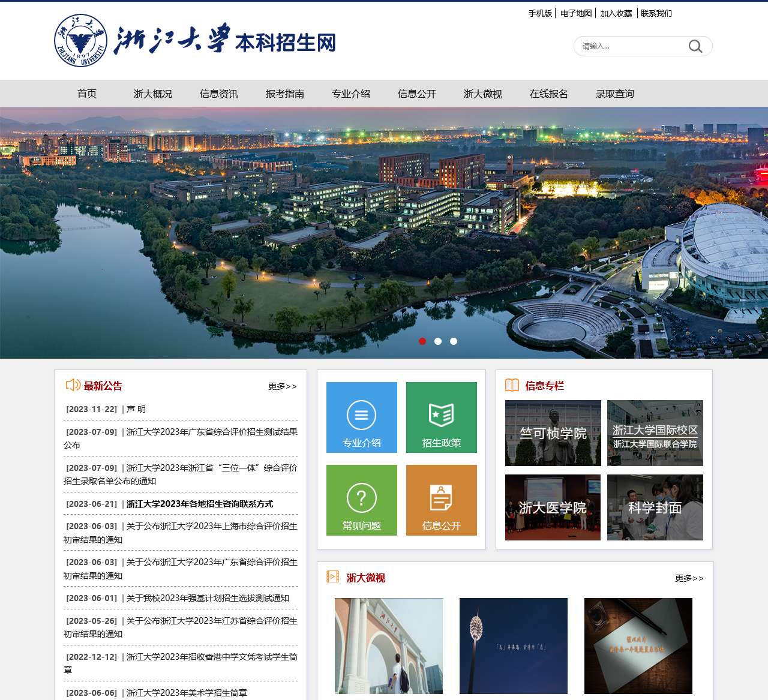The width and height of the screenshot is (768, 700).
Task: Open the 录取查询 navigation item
Action: tap(615, 94)
